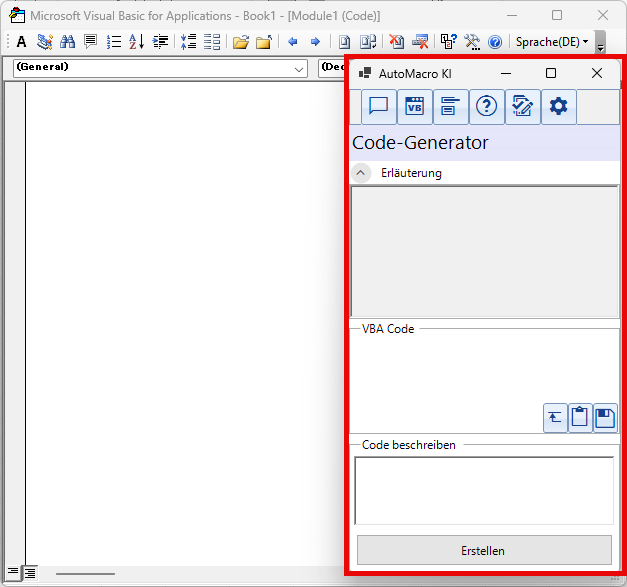Open the declarations procedure dropdown
This screenshot has height=587, width=627.
332,68
